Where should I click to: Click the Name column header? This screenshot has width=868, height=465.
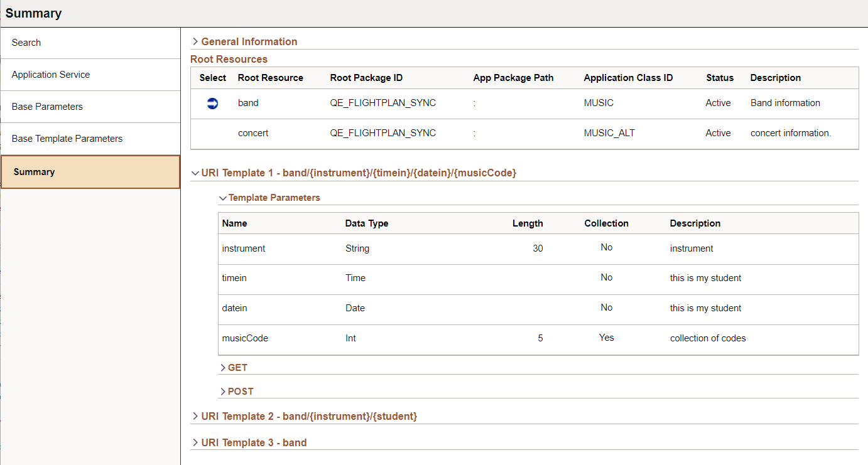click(x=235, y=223)
